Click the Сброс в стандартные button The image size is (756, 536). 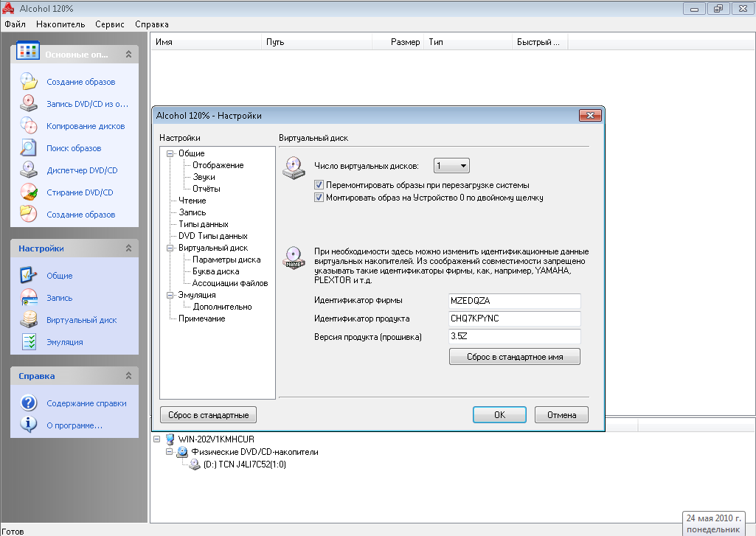[x=208, y=415]
